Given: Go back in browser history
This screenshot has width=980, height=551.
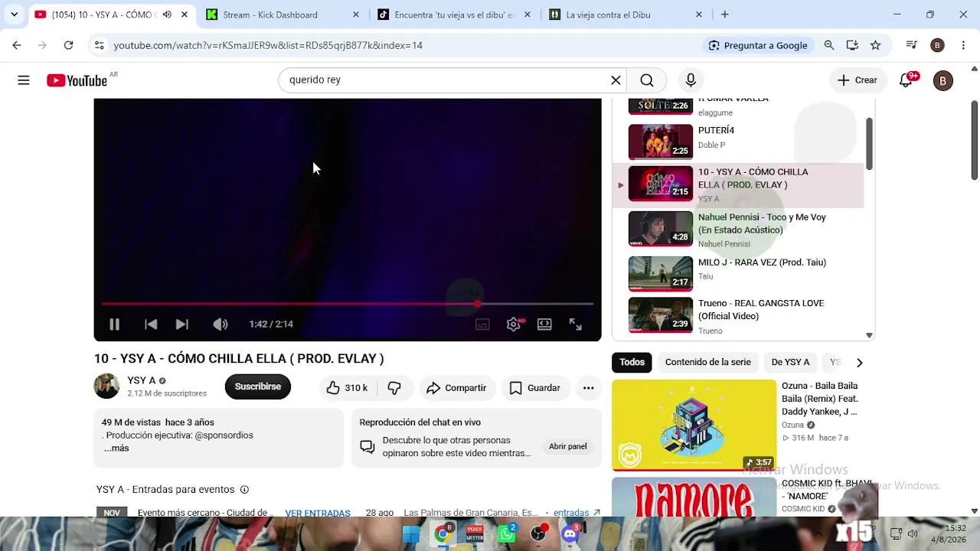Looking at the screenshot, I should (x=17, y=45).
